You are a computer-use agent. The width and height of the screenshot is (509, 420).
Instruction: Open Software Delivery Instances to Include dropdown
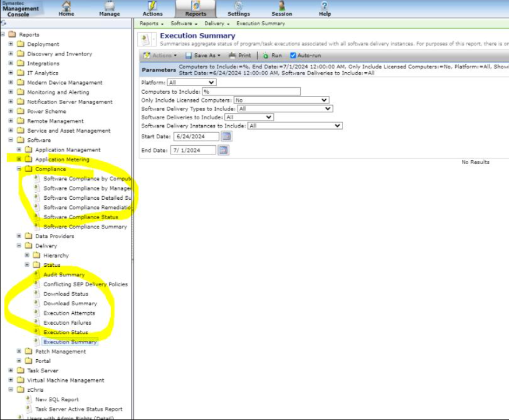click(295, 126)
